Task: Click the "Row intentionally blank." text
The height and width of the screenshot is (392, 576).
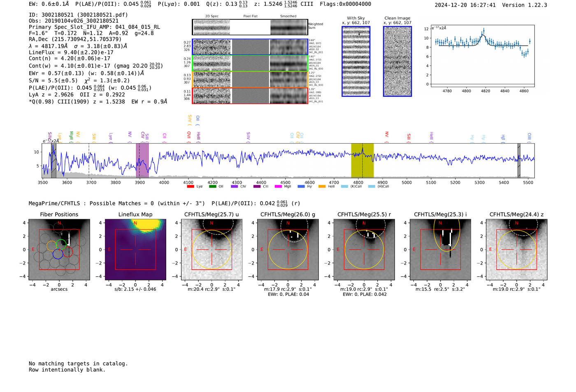Action: pyautogui.click(x=67, y=370)
